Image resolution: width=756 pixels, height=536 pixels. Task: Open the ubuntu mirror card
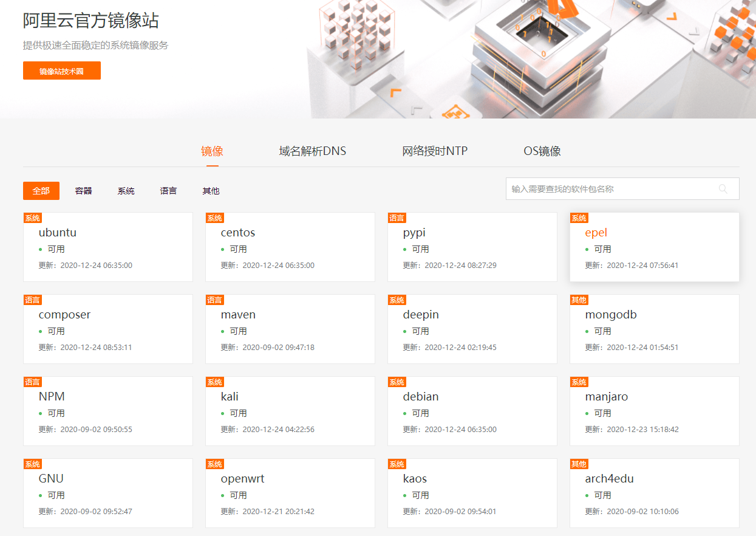coord(108,247)
